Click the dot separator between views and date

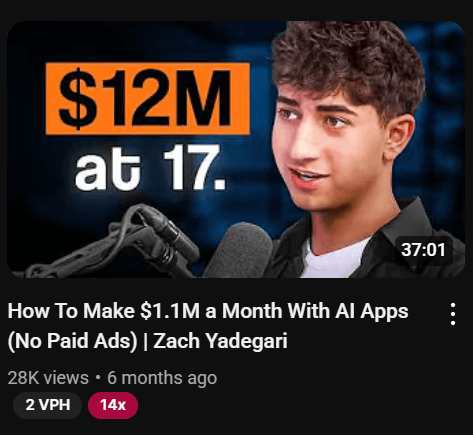tap(98, 378)
